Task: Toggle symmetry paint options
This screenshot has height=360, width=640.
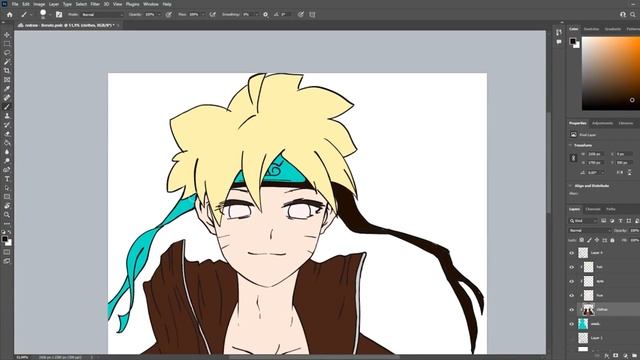Action: pos(312,14)
